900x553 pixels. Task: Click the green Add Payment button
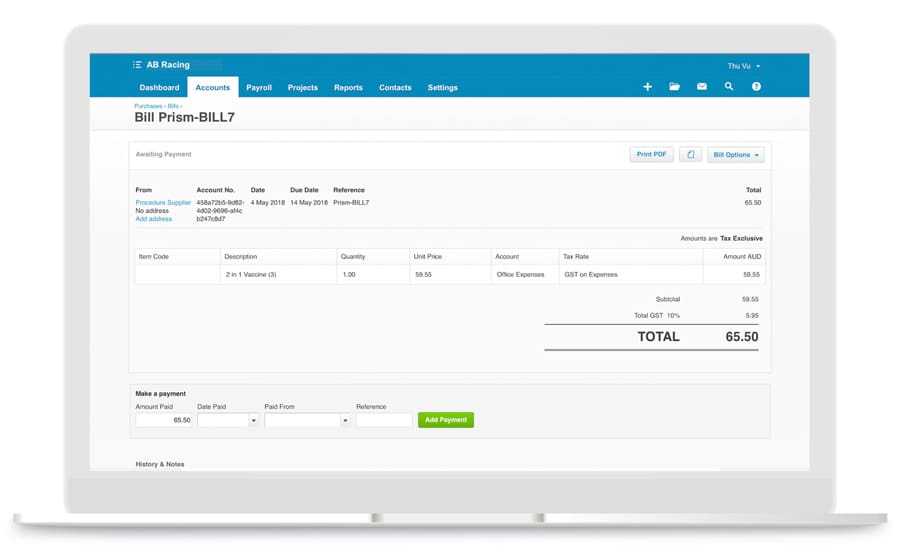click(446, 420)
